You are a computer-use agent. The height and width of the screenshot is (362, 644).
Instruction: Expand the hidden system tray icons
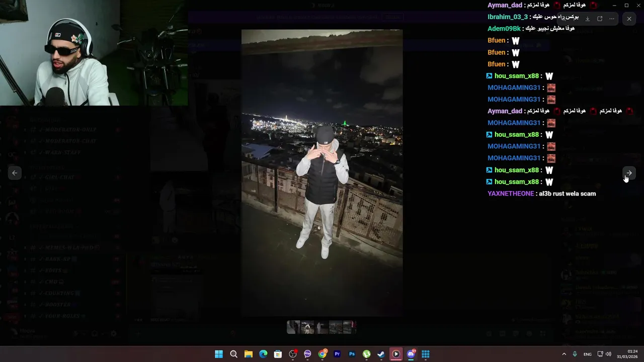563,354
